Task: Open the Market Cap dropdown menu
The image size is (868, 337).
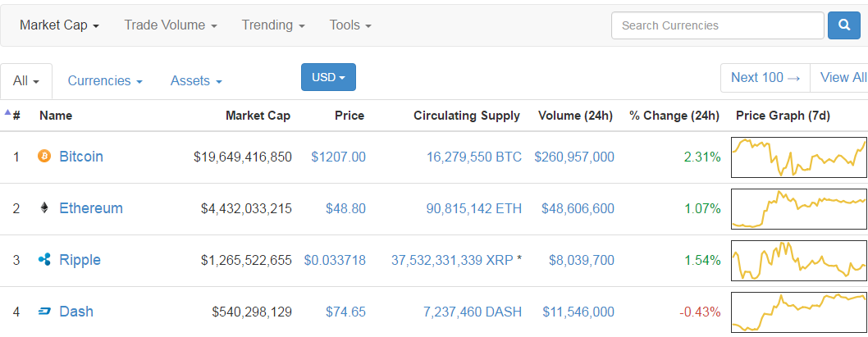Action: pyautogui.click(x=59, y=25)
